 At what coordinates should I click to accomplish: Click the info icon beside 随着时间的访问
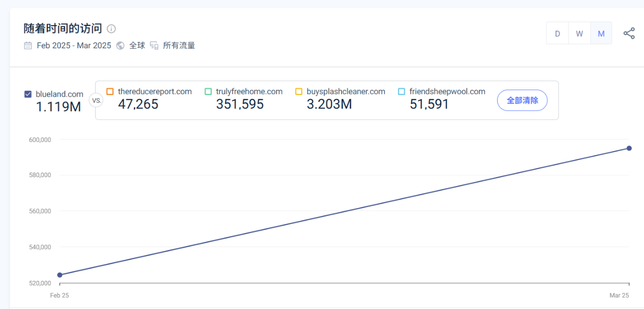[x=111, y=29]
